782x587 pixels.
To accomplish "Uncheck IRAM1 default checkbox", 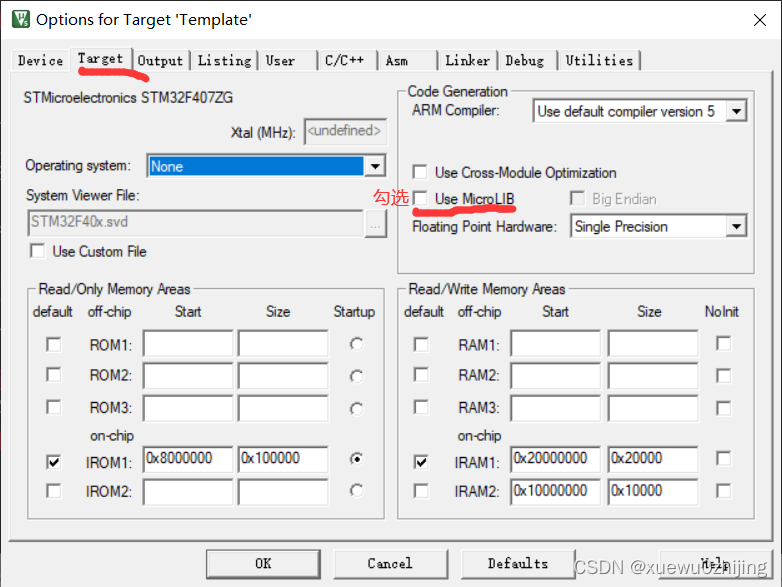I will tap(421, 462).
